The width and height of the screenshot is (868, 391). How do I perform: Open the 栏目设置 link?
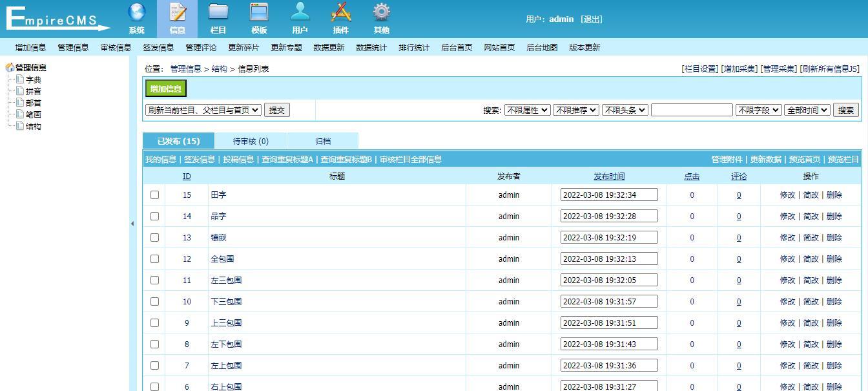[700, 69]
